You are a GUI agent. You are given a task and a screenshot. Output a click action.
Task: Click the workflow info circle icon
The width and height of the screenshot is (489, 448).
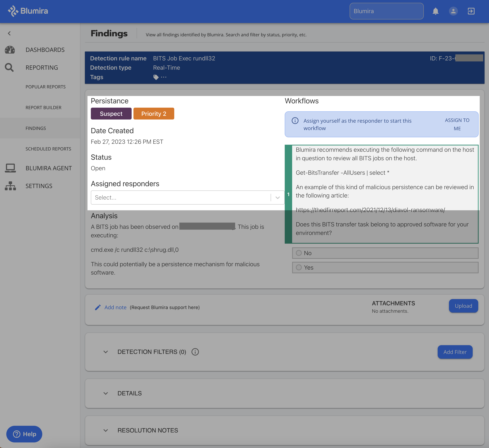click(295, 121)
